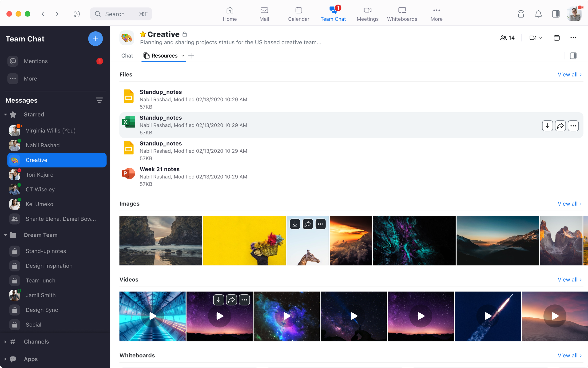The height and width of the screenshot is (368, 588).
Task: Click the blue new chat plus button
Action: click(95, 39)
